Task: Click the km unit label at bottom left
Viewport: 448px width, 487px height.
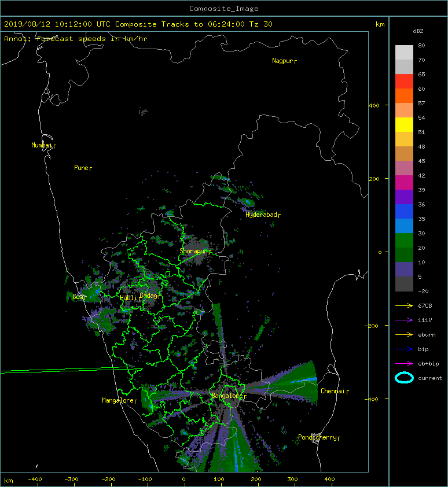Action: (9, 481)
